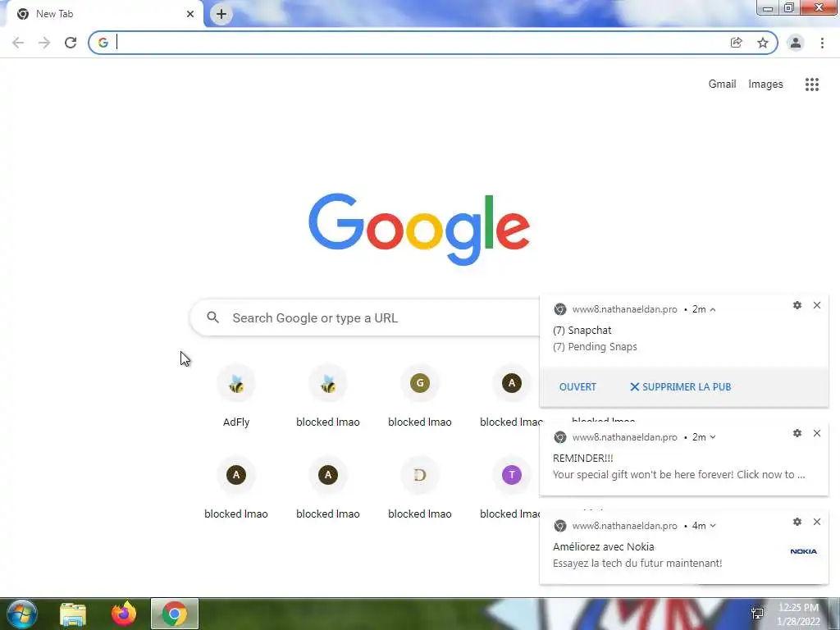
Task: Open a new tab with the plus button
Action: 221,14
